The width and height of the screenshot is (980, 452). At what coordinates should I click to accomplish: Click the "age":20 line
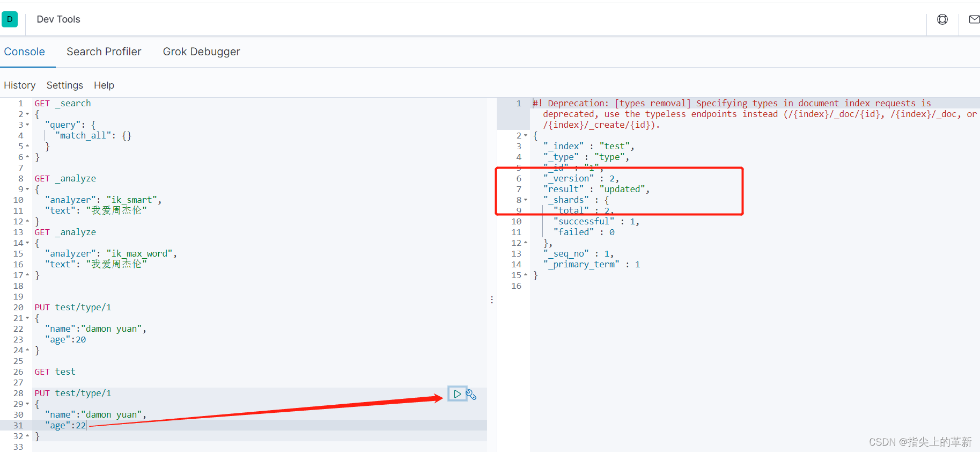click(x=65, y=339)
